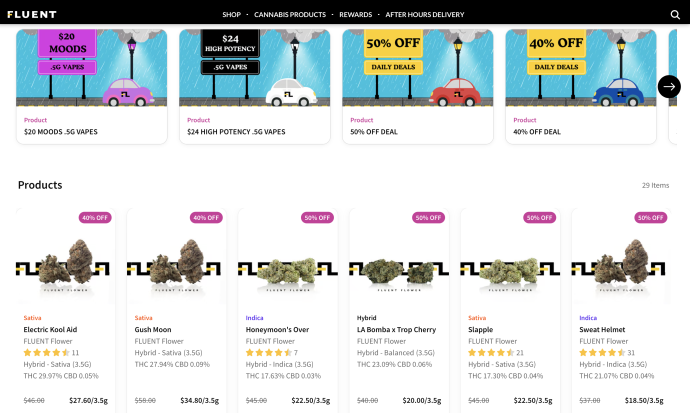Open the SHOP menu
690x413 pixels.
click(231, 15)
